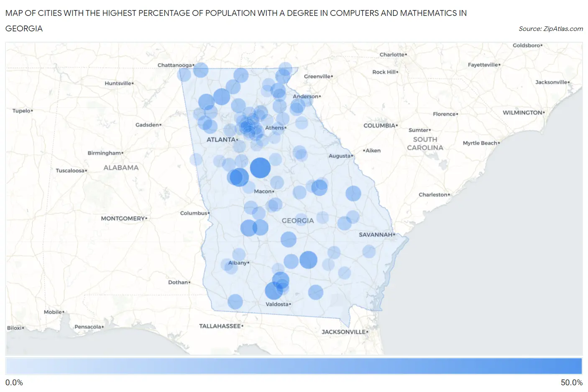588x392 pixels.
Task: Click the 0.0% legend minimum label
Action: pyautogui.click(x=14, y=383)
